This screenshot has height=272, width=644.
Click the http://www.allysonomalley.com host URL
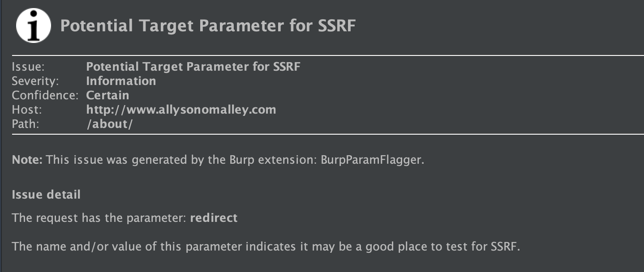[181, 110]
